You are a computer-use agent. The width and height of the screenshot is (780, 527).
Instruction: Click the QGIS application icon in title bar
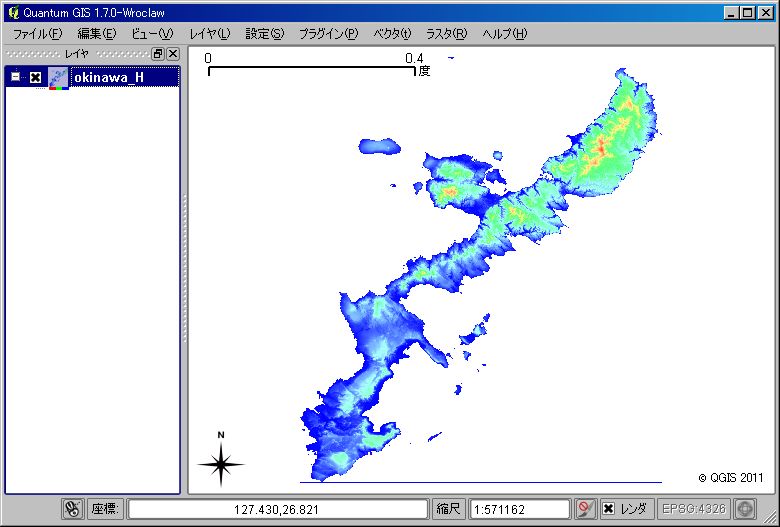click(13, 12)
